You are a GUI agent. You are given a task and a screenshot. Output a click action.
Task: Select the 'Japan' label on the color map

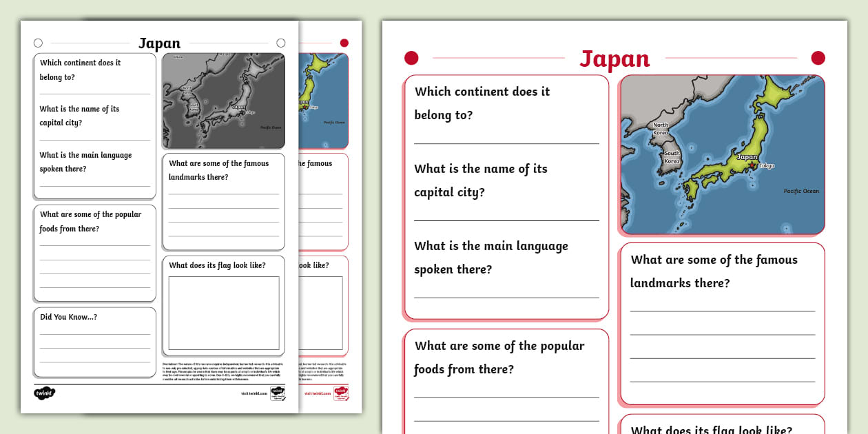coord(747,158)
